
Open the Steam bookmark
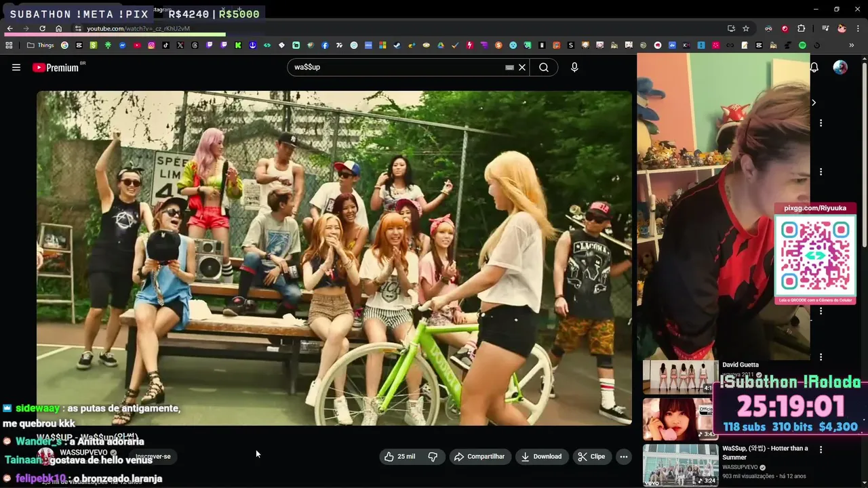397,45
